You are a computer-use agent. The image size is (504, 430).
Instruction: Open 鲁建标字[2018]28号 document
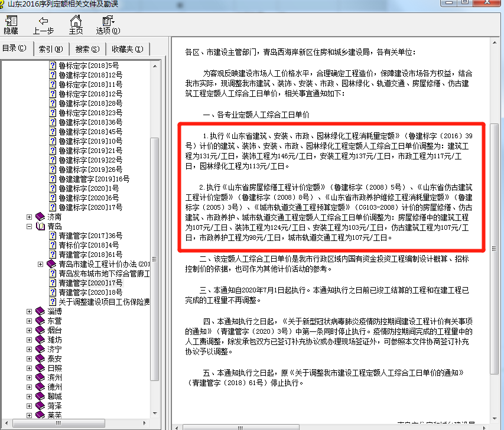click(x=90, y=103)
